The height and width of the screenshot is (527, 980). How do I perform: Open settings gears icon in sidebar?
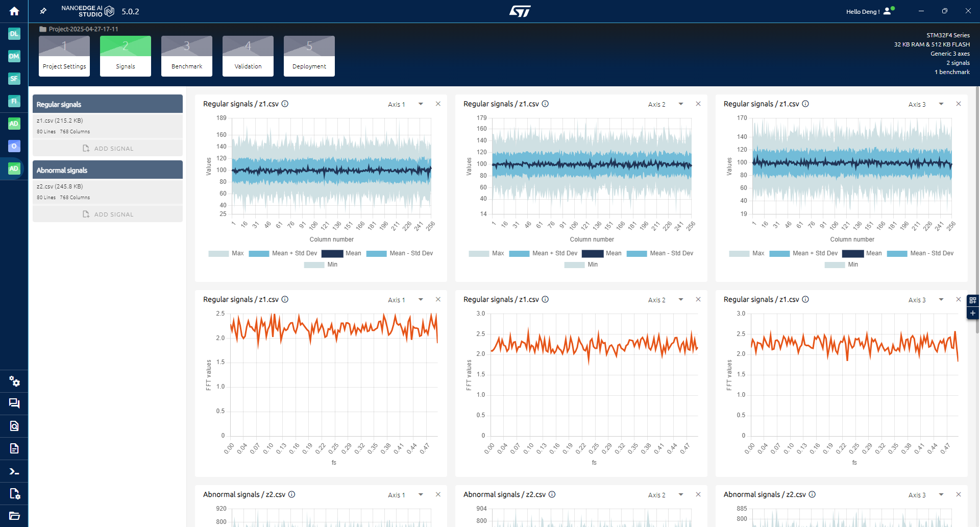[14, 381]
